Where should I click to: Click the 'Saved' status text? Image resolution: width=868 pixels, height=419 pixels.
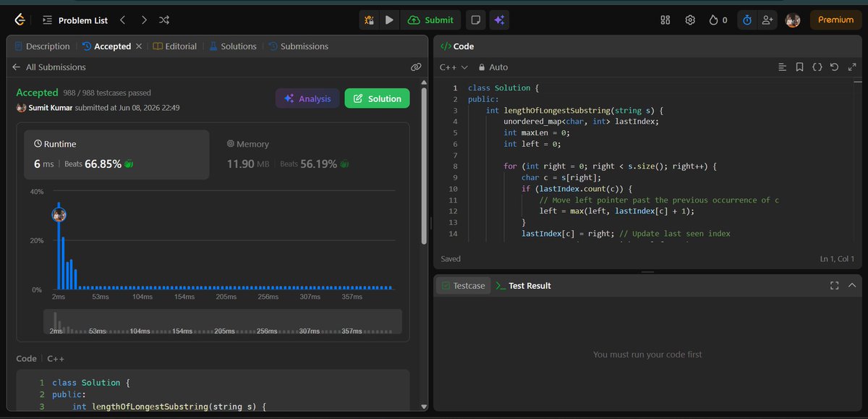[450, 258]
